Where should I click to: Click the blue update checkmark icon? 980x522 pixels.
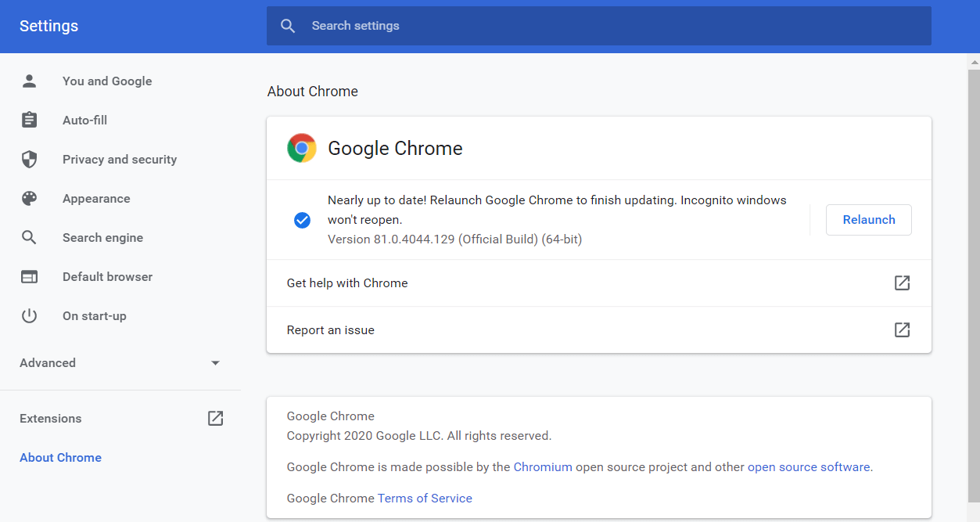click(x=302, y=220)
